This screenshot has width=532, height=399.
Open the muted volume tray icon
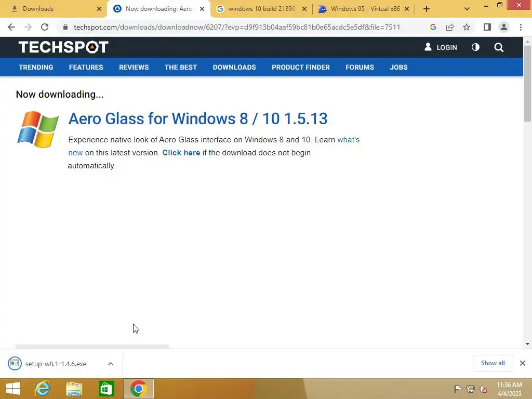(x=483, y=389)
